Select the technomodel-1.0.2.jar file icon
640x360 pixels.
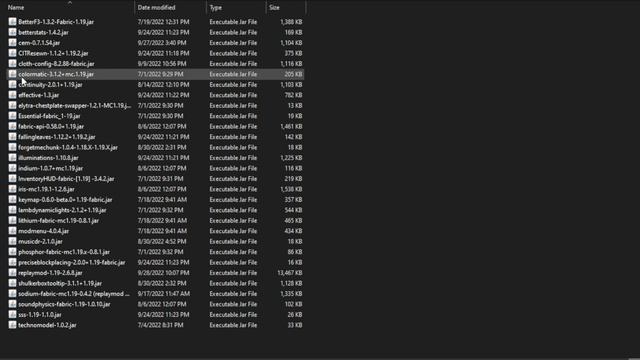point(13,325)
